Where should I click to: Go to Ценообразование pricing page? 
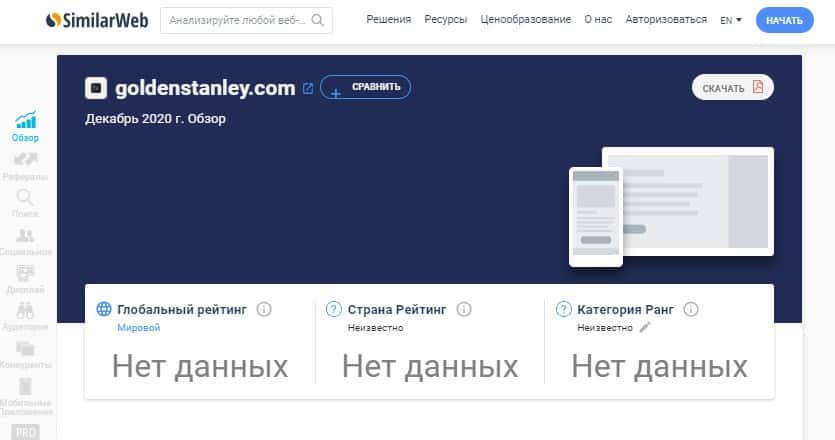pos(526,20)
